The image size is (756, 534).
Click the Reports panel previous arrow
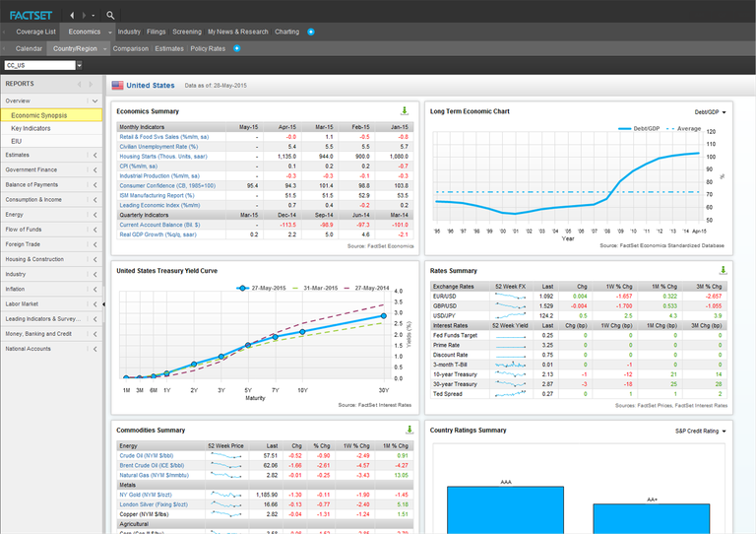tap(80, 84)
